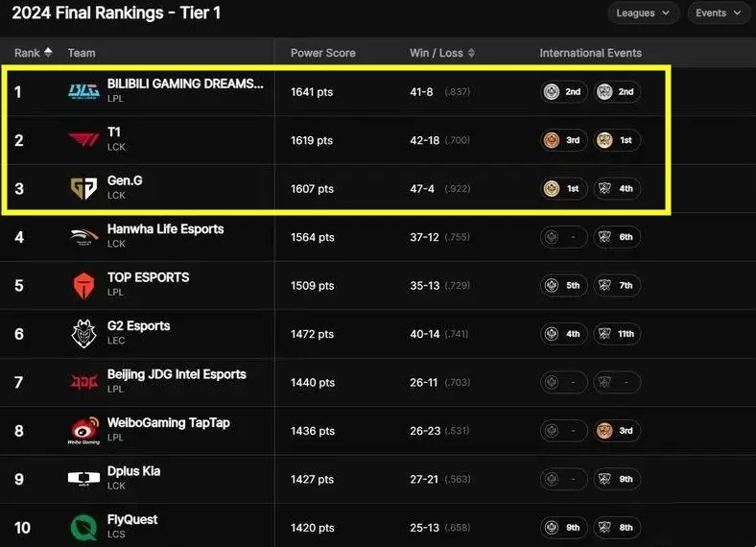
Task: Open the Leagues dropdown filter
Action: pos(643,13)
